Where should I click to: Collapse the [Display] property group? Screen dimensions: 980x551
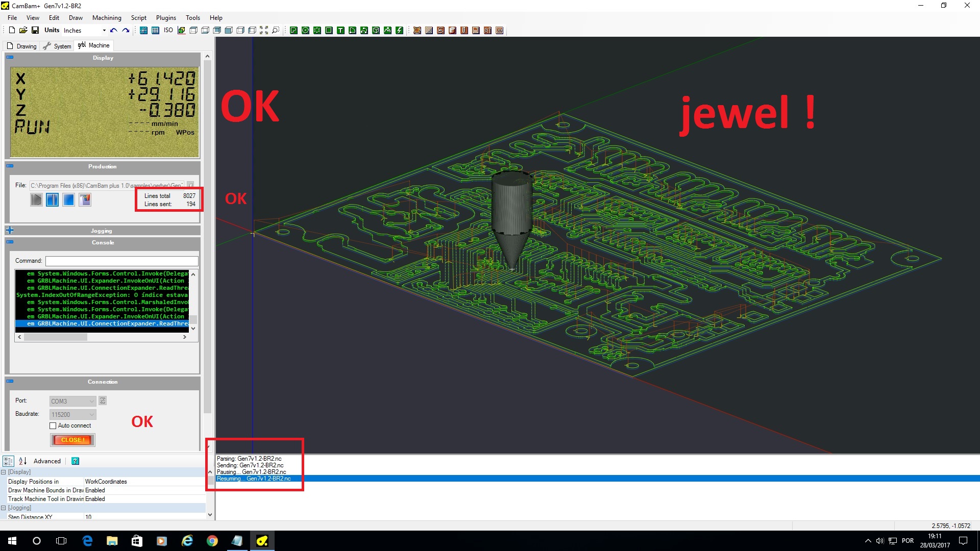point(4,472)
